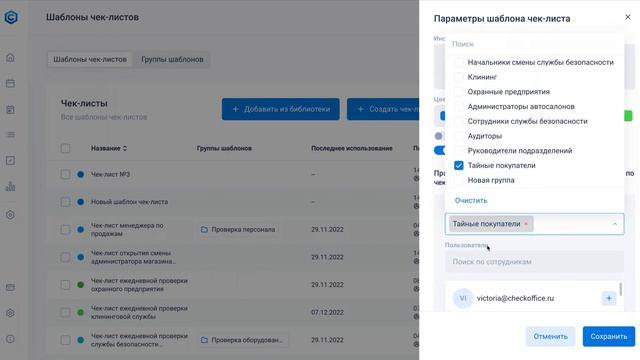
Task: Click the 07.12.2022 date cell
Action: coord(327,312)
